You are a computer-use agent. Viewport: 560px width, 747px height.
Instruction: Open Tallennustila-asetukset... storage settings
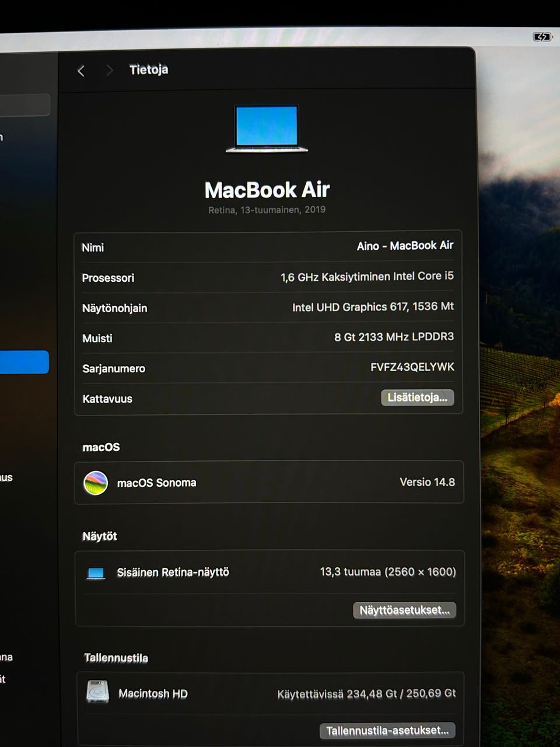387,731
